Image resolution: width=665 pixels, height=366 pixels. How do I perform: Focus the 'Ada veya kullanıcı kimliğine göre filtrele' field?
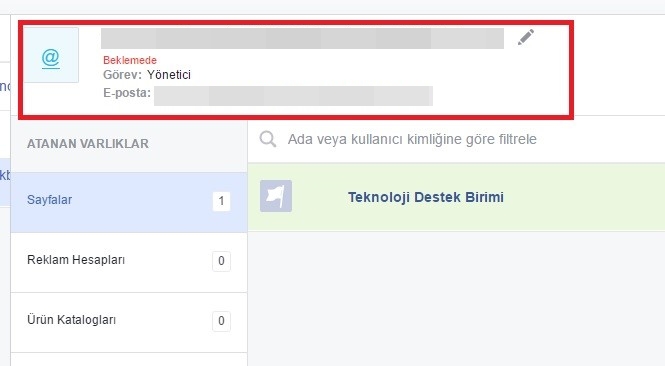tap(456, 139)
